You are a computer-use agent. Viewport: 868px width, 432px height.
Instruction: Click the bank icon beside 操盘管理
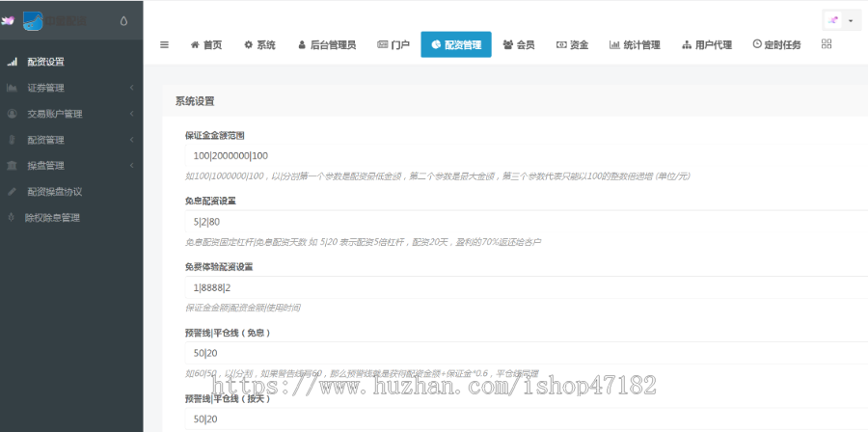pos(12,166)
